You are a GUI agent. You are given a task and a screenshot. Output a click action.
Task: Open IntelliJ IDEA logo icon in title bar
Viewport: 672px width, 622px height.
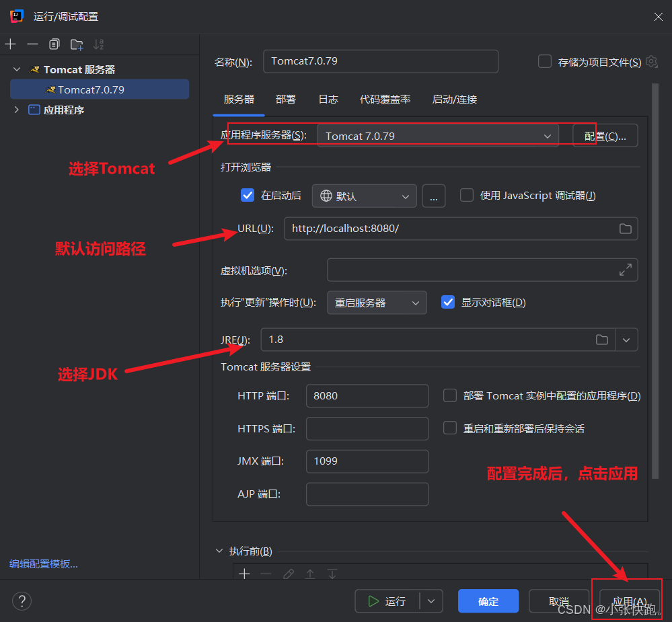click(x=16, y=16)
